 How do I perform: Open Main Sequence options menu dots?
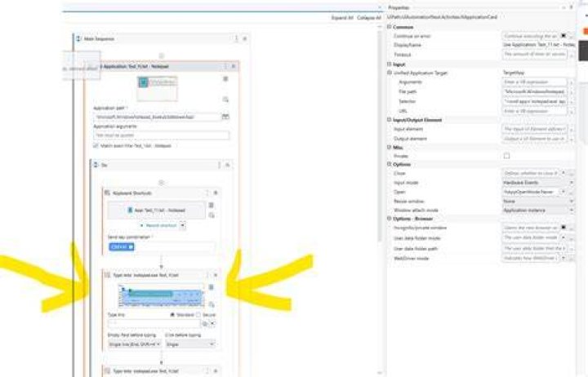pyautogui.click(x=236, y=38)
